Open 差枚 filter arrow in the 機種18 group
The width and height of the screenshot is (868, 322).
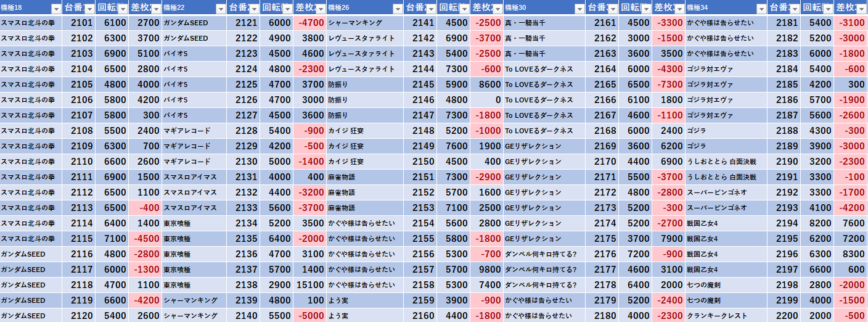[x=156, y=9]
